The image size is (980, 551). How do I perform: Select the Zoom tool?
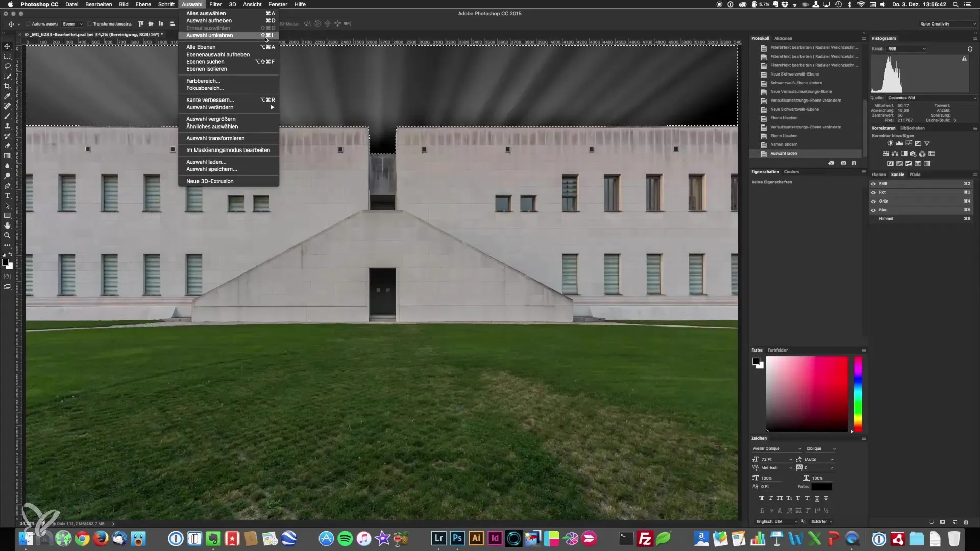click(7, 235)
